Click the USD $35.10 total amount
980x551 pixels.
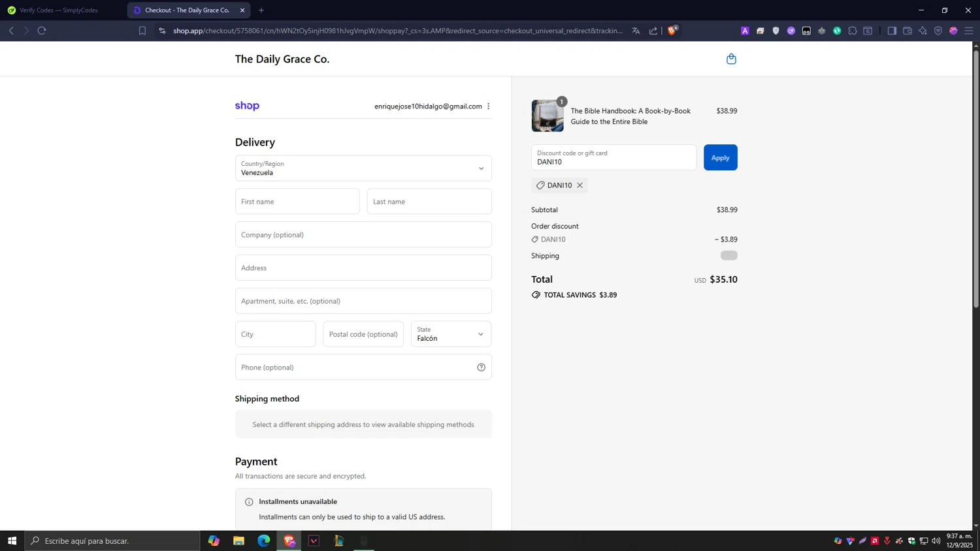(715, 279)
